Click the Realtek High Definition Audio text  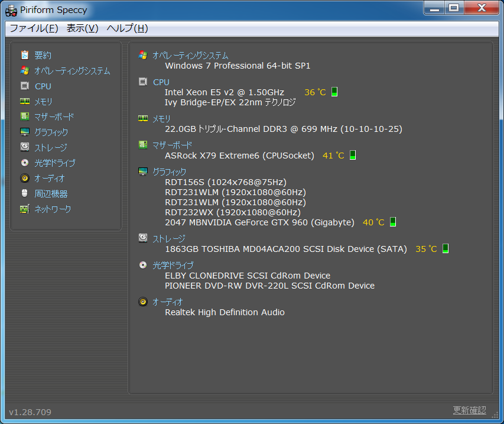point(225,312)
